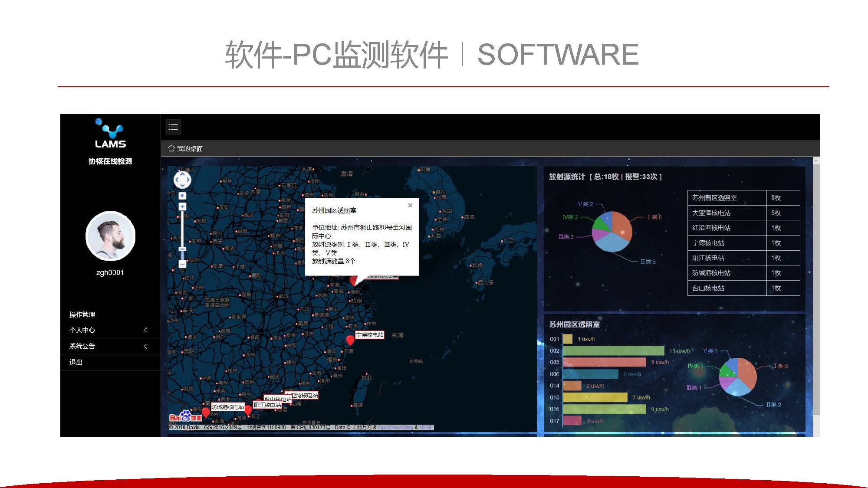868x488 pixels.
Task: Click the 阳江核电站 map label
Action: coord(267,405)
